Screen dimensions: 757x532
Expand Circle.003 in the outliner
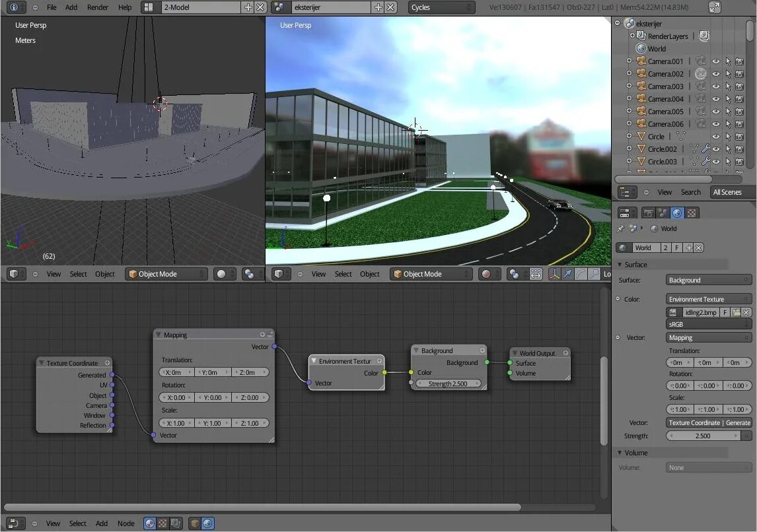click(629, 161)
